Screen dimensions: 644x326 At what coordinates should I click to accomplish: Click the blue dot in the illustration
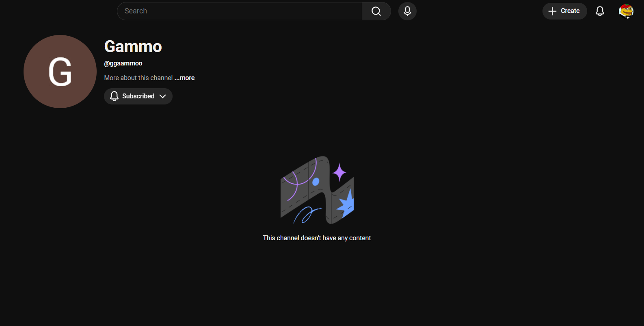tap(316, 182)
